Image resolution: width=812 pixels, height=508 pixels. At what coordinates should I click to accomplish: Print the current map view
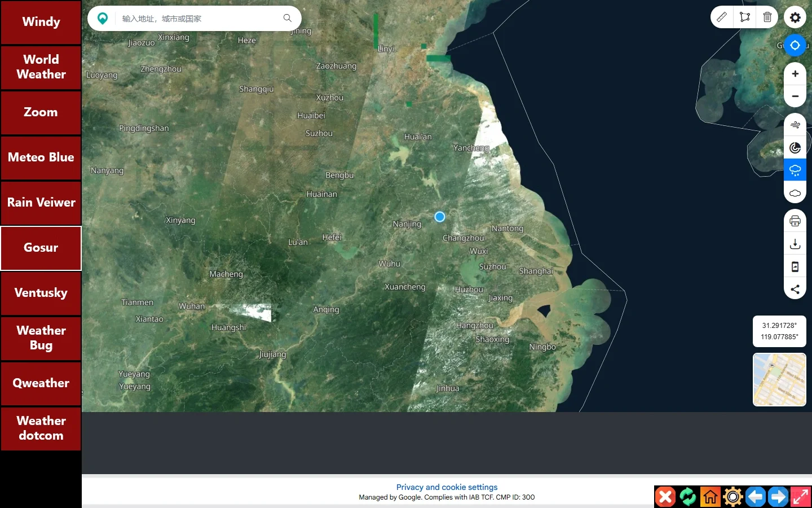[x=795, y=221]
